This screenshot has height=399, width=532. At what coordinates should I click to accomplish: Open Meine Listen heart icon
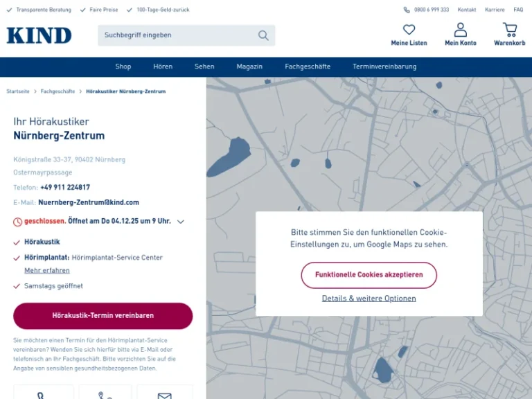pyautogui.click(x=409, y=30)
